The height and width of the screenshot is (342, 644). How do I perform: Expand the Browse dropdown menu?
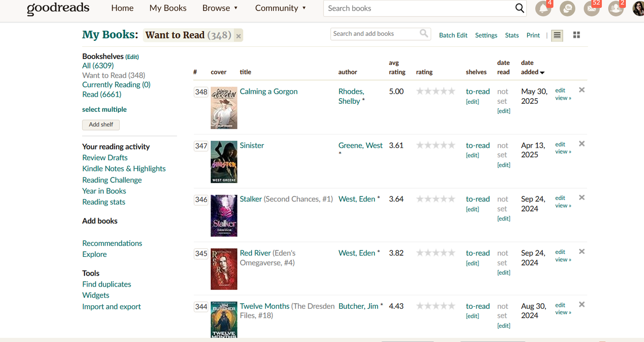point(220,8)
